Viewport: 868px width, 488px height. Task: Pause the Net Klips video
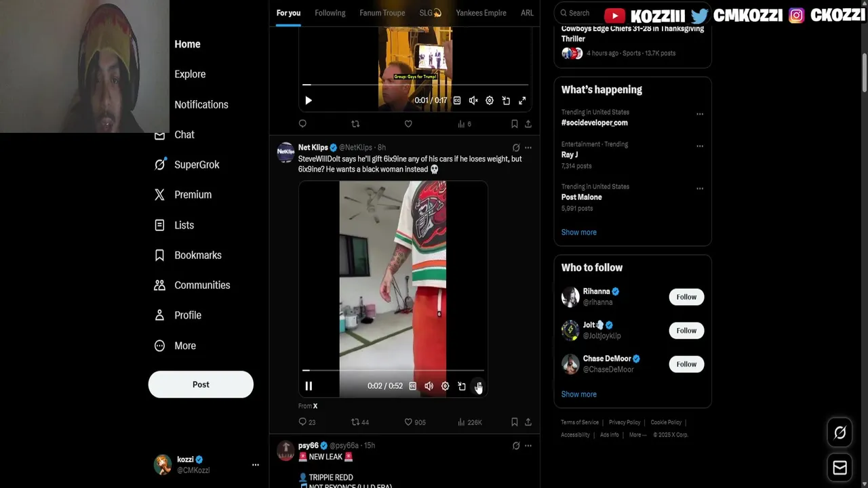click(309, 386)
